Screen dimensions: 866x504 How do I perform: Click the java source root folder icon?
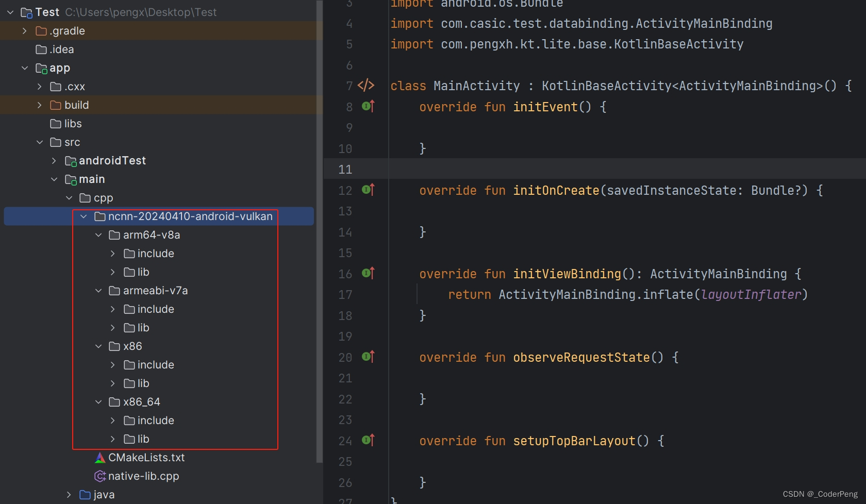coord(85,495)
